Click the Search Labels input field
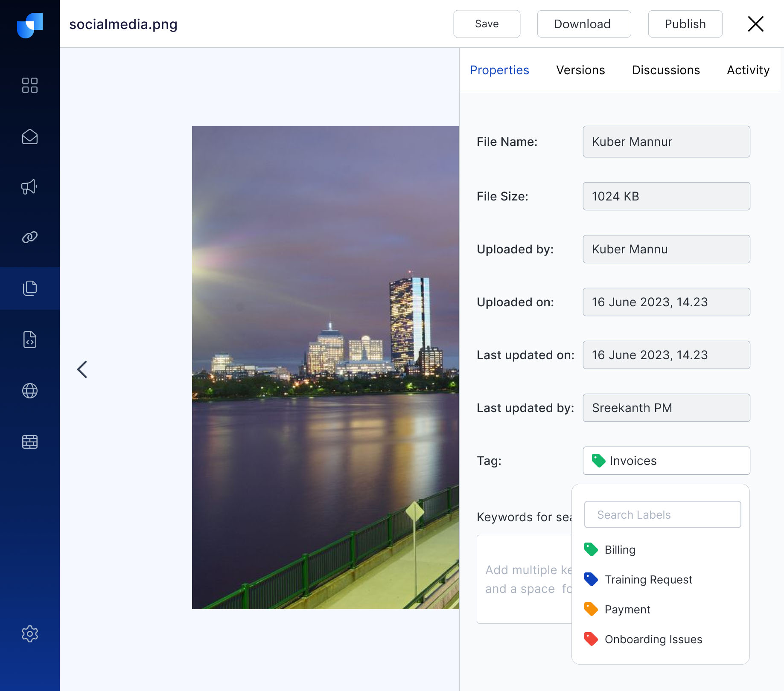The width and height of the screenshot is (784, 691). coord(662,514)
